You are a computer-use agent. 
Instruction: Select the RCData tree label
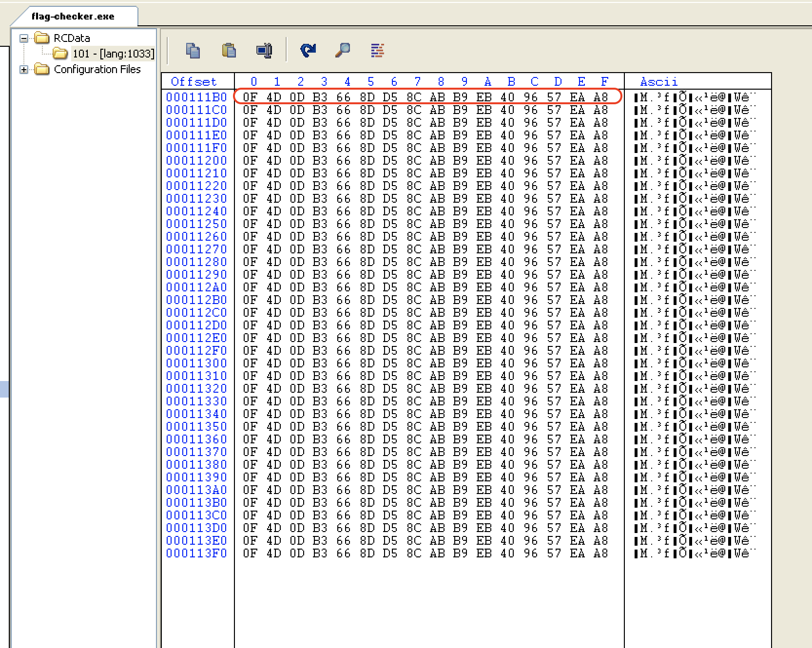coord(72,38)
